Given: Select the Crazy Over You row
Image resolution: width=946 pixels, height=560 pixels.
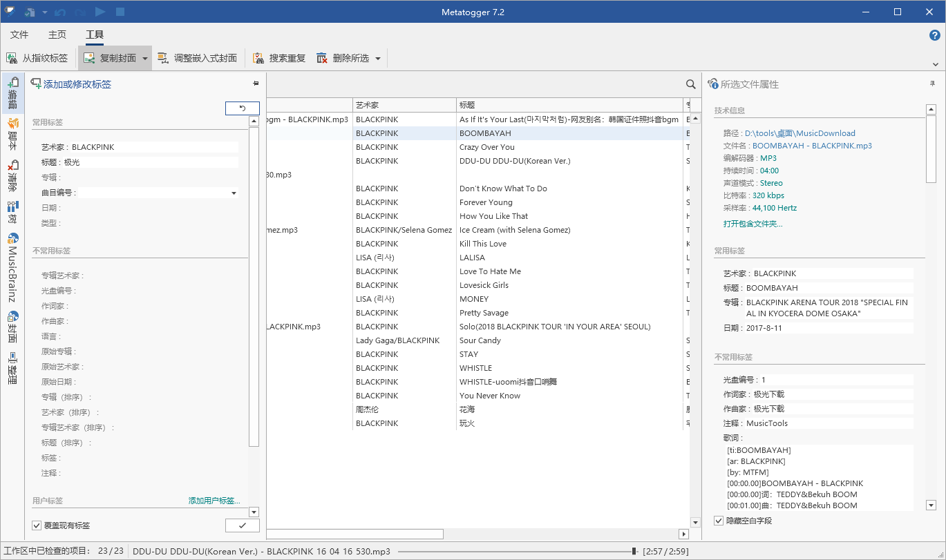Looking at the screenshot, I should (x=478, y=147).
